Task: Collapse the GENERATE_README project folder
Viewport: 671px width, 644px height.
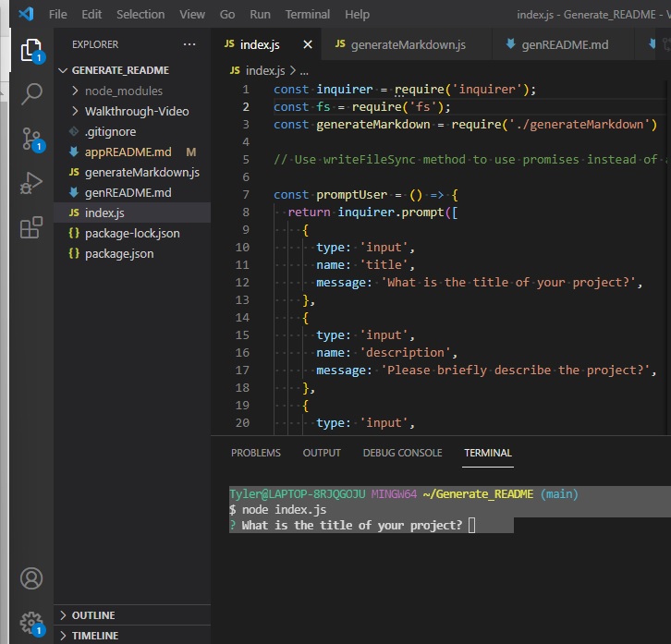Action: pyautogui.click(x=120, y=70)
